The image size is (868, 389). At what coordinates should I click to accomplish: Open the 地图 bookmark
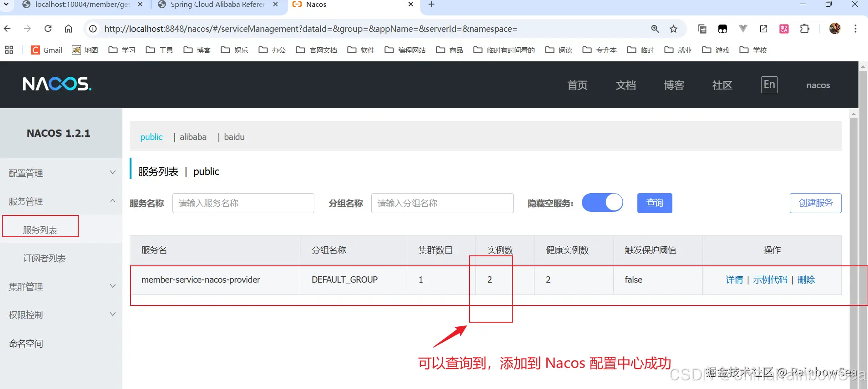pos(85,50)
